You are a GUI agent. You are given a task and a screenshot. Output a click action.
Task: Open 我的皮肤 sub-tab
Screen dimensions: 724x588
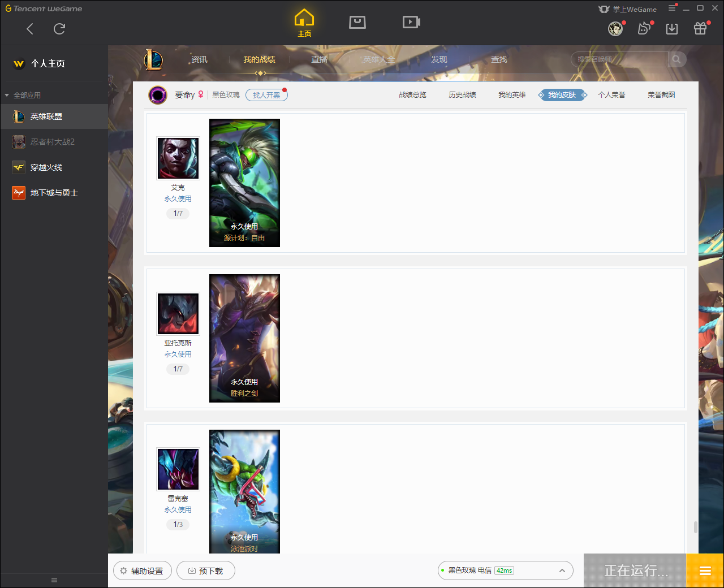[562, 95]
